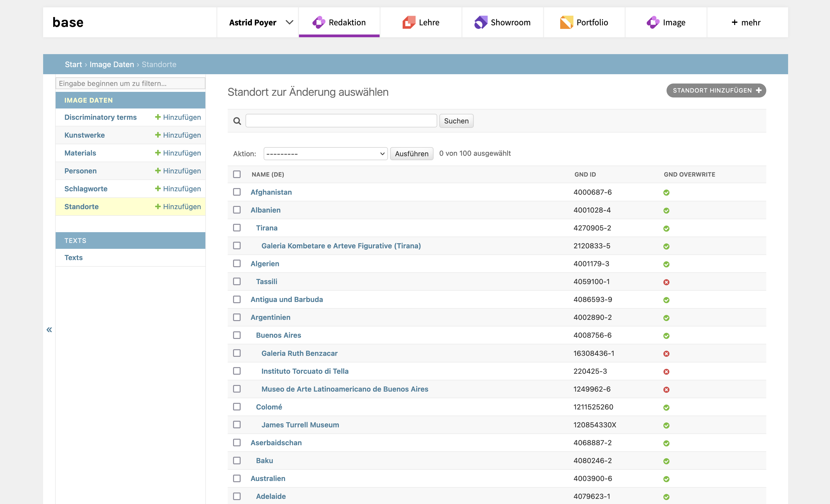This screenshot has height=504, width=830.
Task: Click the Ausführen button
Action: point(412,154)
